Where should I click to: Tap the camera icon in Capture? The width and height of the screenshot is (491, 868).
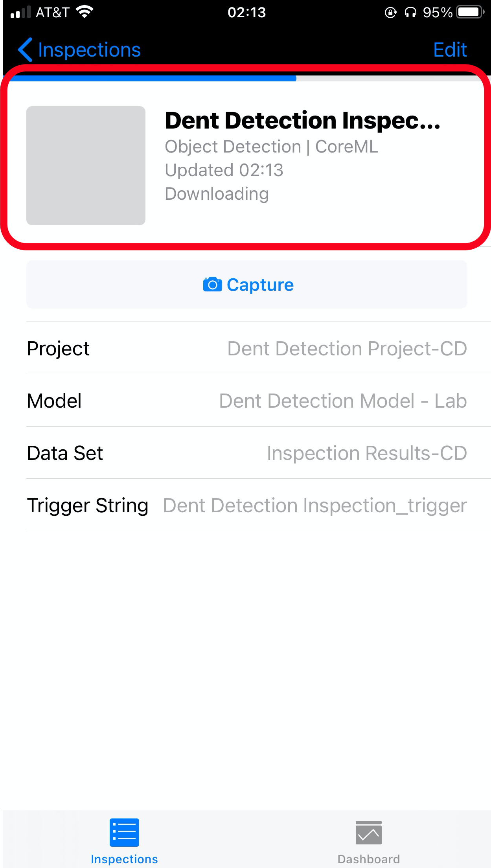click(x=212, y=285)
